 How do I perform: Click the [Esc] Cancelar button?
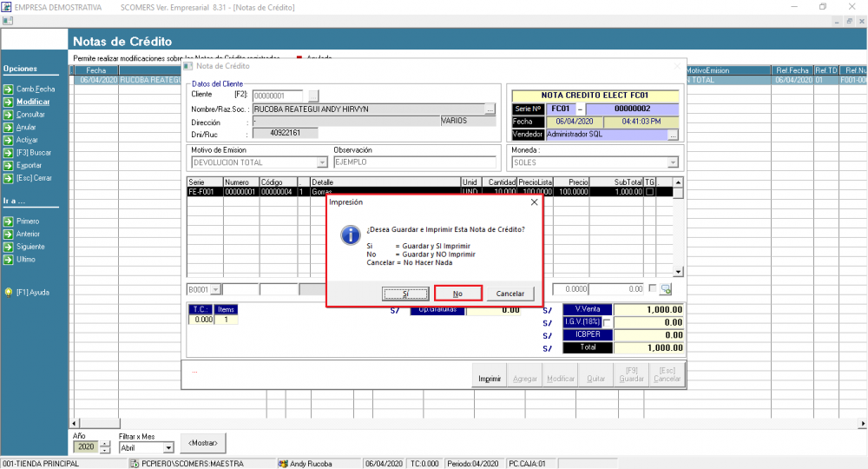click(x=667, y=374)
